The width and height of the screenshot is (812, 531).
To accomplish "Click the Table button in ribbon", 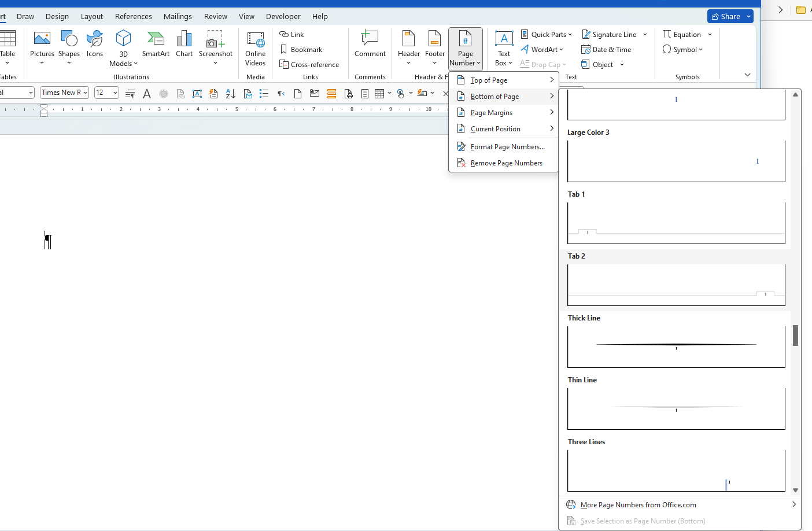I will (8, 47).
